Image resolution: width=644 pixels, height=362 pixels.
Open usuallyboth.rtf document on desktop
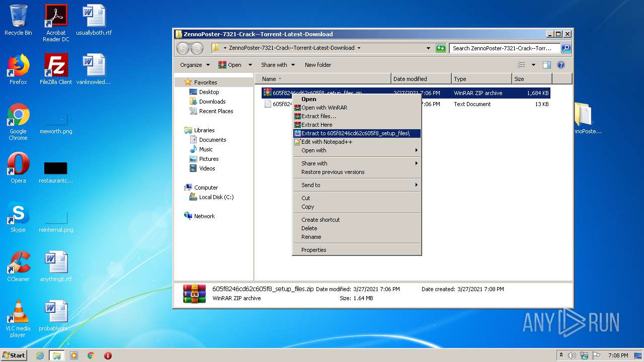click(x=94, y=20)
